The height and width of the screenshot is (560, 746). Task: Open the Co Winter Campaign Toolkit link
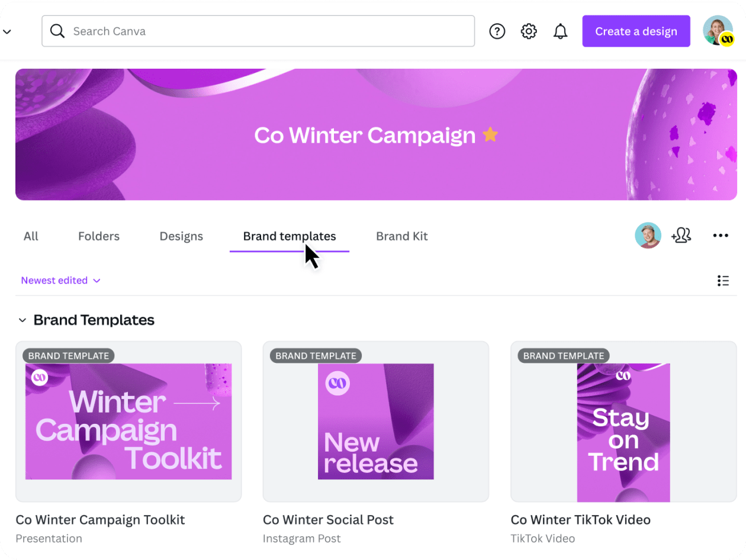[100, 520]
